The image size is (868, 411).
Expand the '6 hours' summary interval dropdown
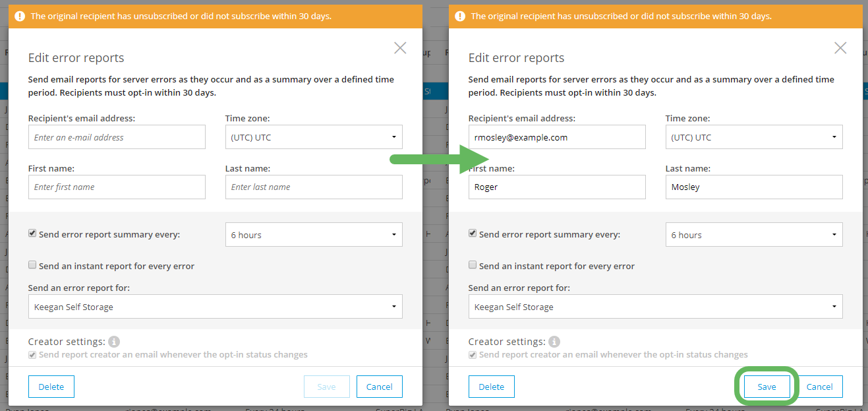(x=313, y=234)
